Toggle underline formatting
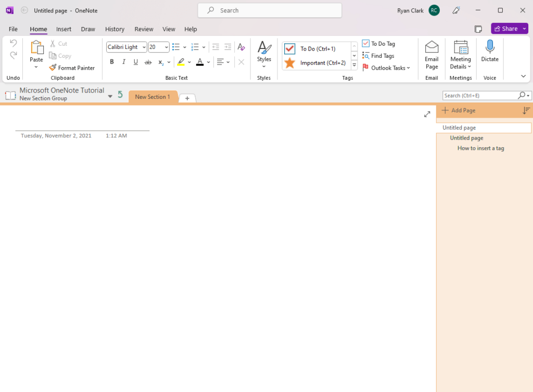The height and width of the screenshot is (392, 533). pyautogui.click(x=136, y=62)
